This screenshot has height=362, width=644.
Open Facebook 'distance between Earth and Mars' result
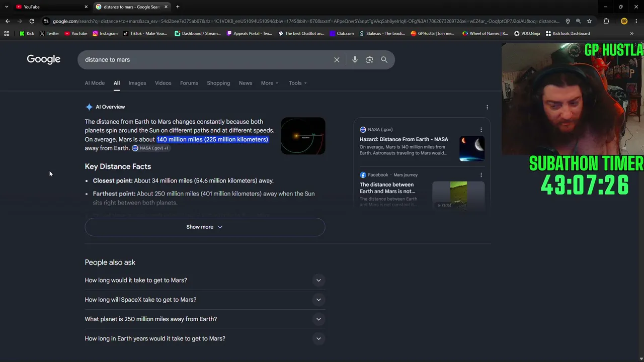tap(387, 188)
